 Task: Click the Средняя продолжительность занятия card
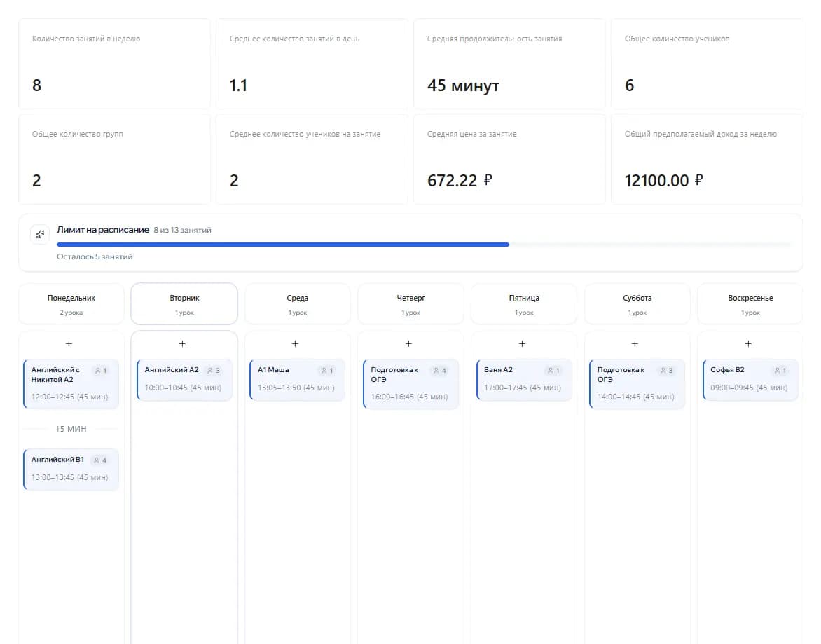509,64
